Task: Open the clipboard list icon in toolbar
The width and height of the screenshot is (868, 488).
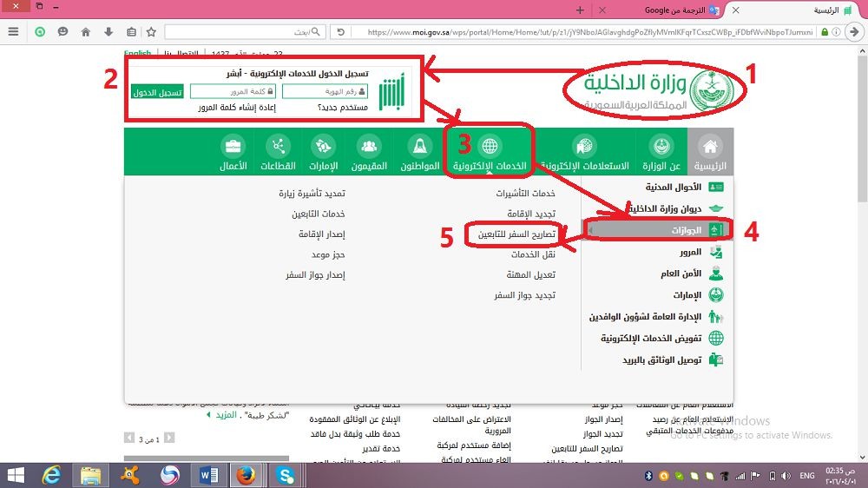Action: [131, 32]
